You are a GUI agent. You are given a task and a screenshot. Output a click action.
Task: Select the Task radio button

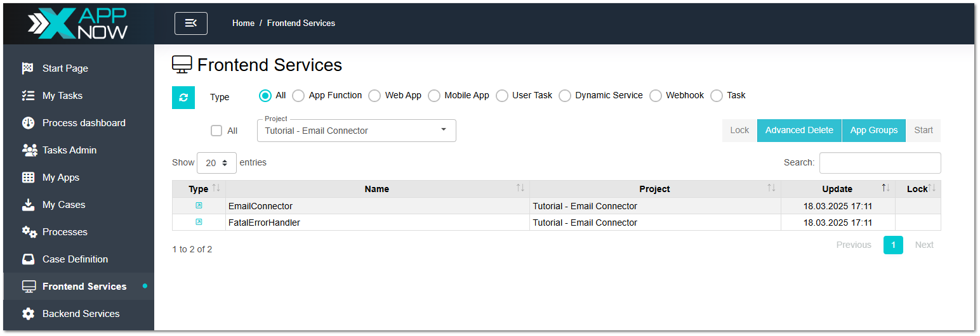click(x=717, y=96)
